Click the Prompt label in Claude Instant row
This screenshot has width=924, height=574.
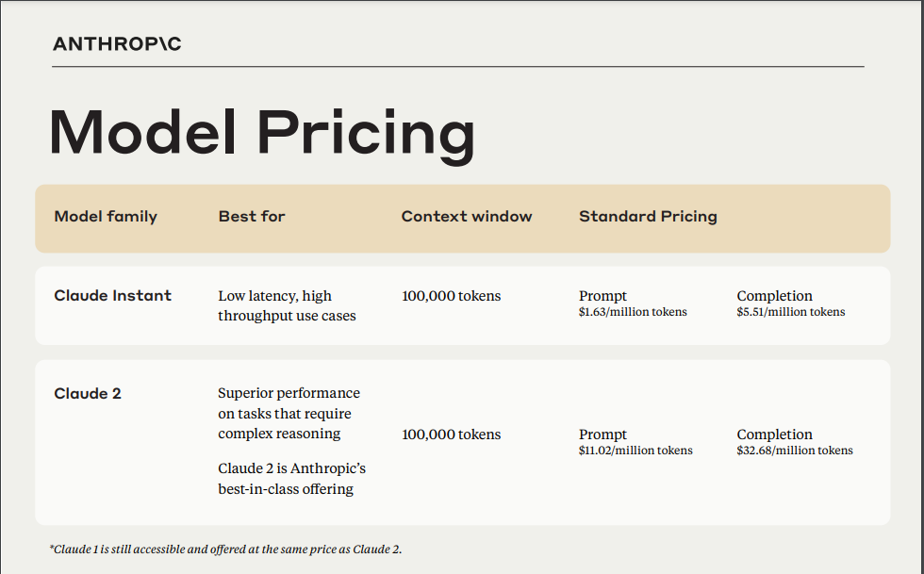pyautogui.click(x=602, y=296)
